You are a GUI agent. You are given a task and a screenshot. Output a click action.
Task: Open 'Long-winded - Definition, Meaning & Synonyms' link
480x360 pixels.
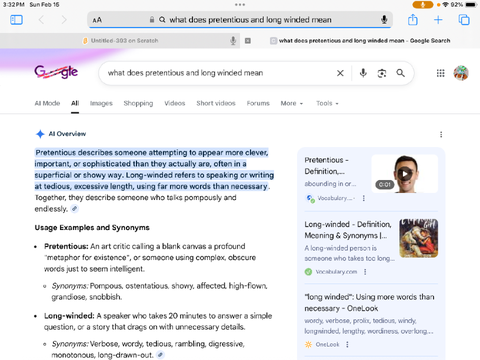click(348, 230)
